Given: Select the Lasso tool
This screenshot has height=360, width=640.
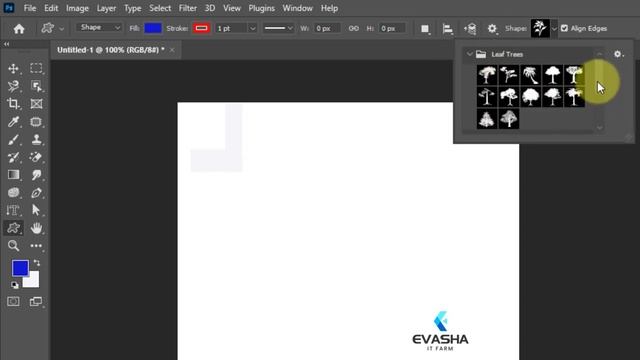Looking at the screenshot, I should [13, 86].
